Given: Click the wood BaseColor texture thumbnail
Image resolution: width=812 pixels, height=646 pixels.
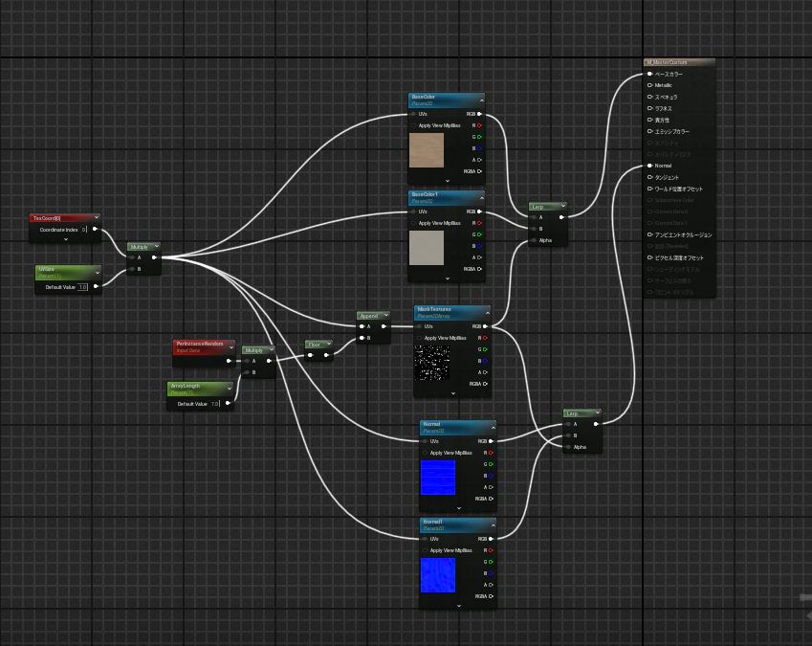Looking at the screenshot, I should click(x=427, y=150).
